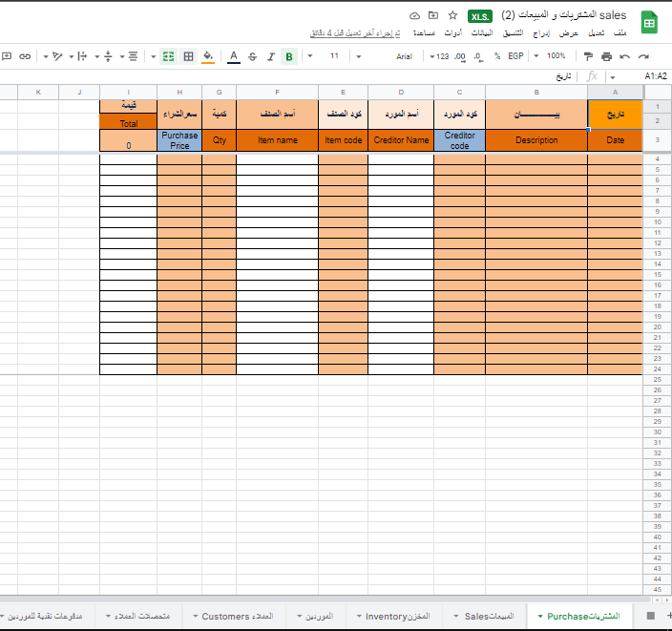Click the Description header cell

(x=535, y=140)
